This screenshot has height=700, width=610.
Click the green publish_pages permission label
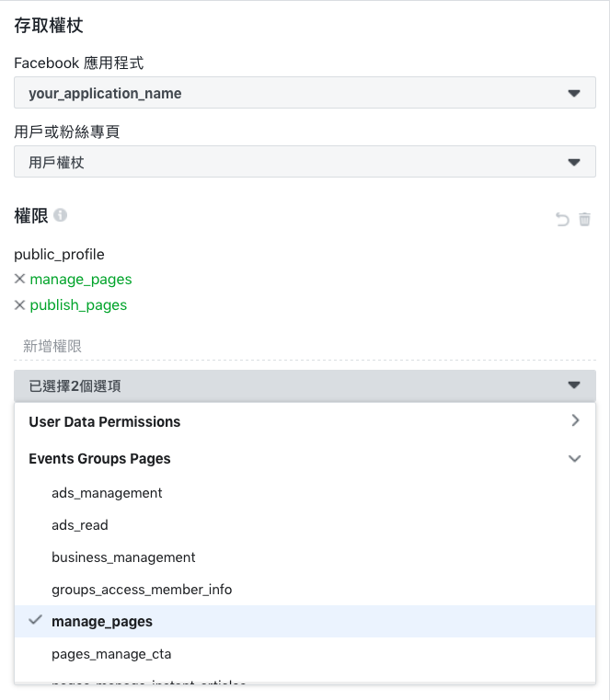tap(78, 305)
